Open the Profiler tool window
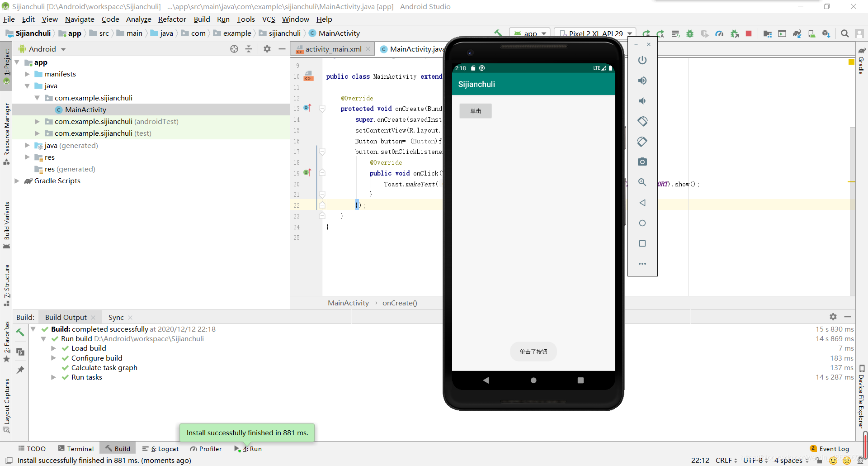Image resolution: width=868 pixels, height=466 pixels. (206, 449)
